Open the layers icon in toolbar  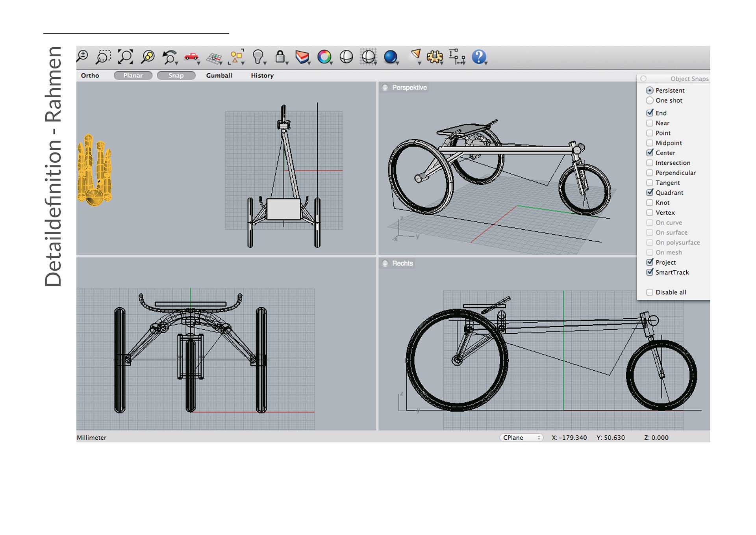click(x=302, y=57)
